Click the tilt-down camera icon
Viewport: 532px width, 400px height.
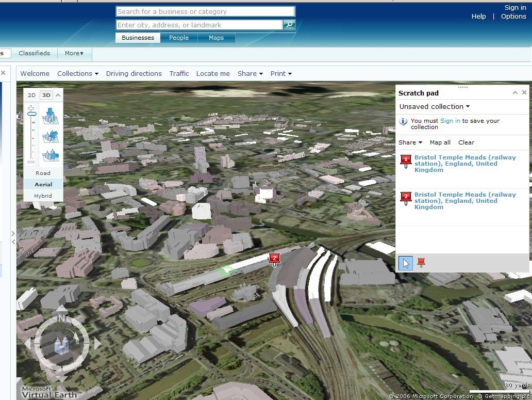(x=50, y=116)
